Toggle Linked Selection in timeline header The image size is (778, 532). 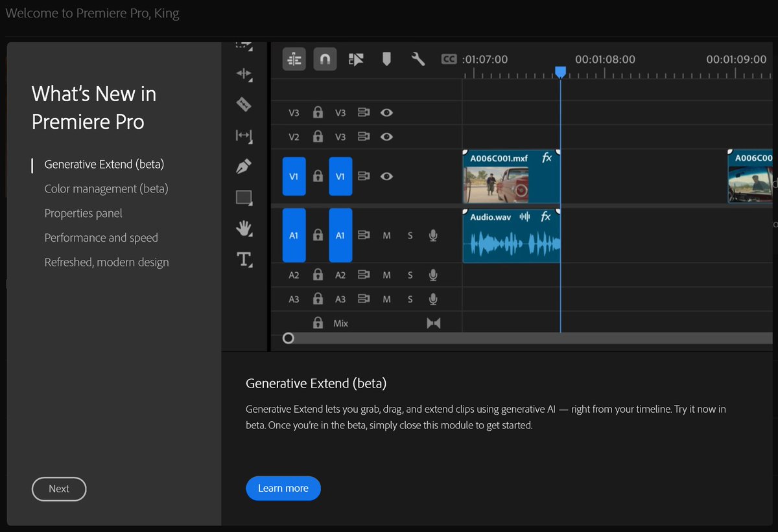coord(356,60)
